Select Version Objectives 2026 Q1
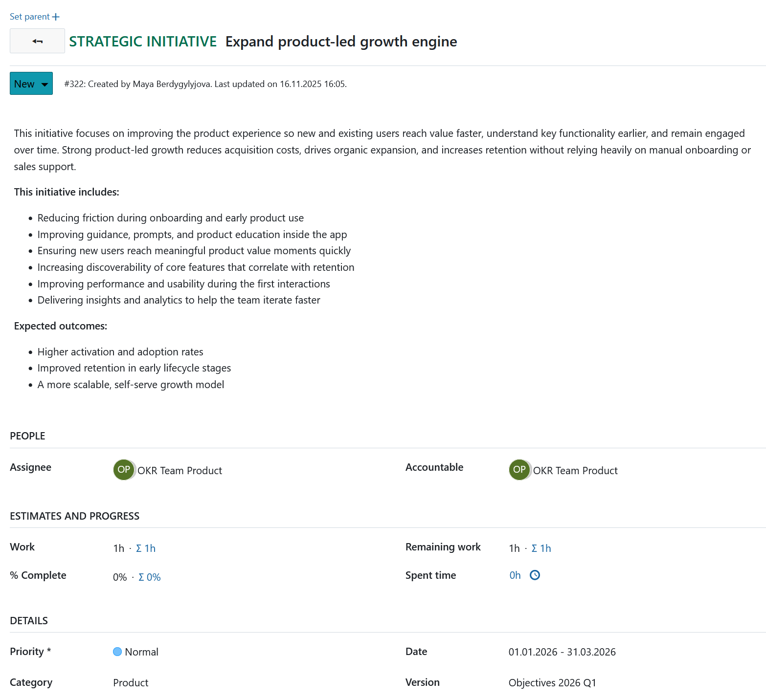766x700 pixels. [552, 682]
